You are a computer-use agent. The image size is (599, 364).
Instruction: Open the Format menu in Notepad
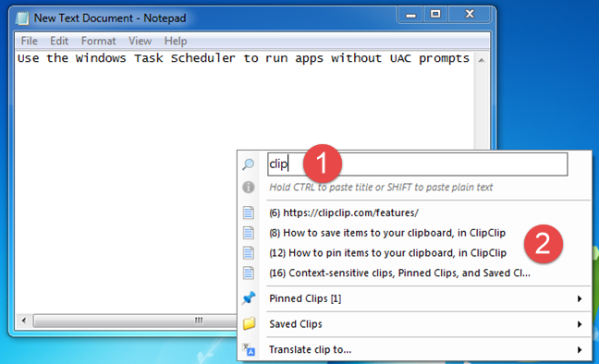[x=98, y=41]
